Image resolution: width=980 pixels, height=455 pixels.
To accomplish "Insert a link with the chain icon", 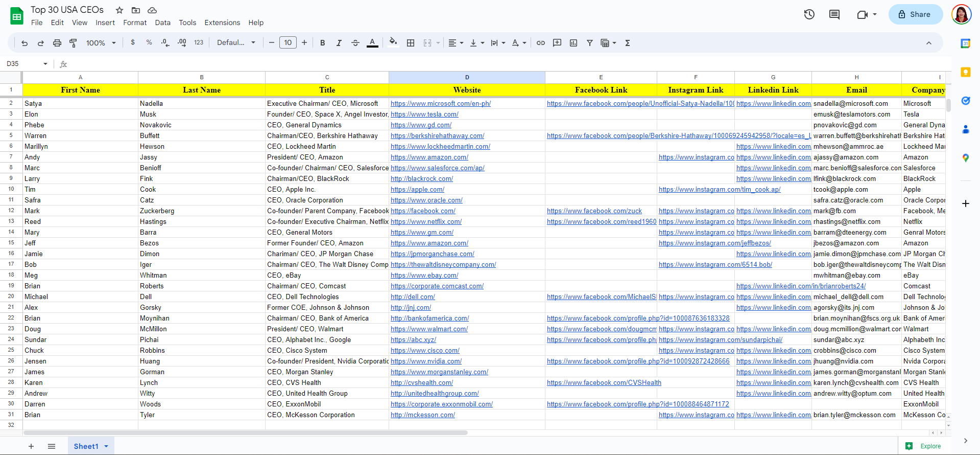I will tap(541, 43).
